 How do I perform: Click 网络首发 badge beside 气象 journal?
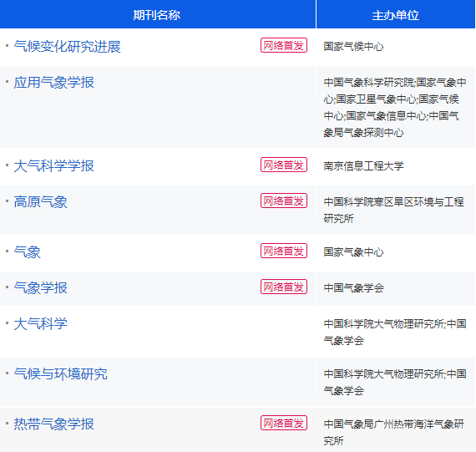click(x=284, y=251)
